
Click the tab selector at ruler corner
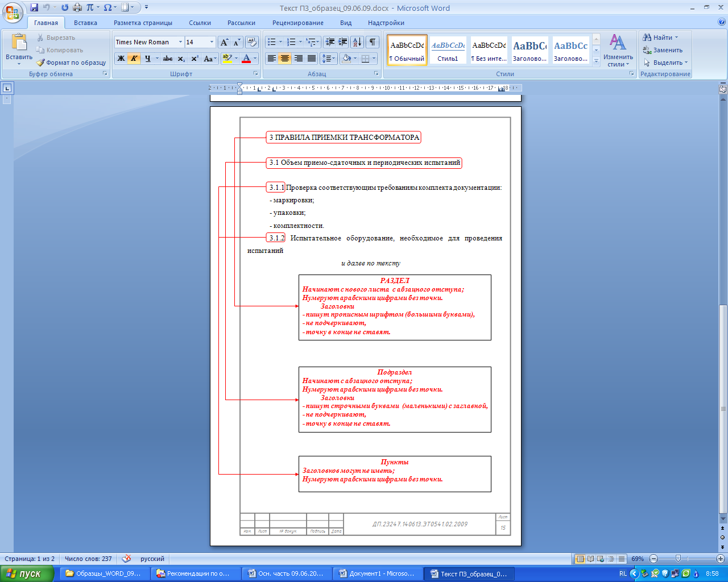7,88
